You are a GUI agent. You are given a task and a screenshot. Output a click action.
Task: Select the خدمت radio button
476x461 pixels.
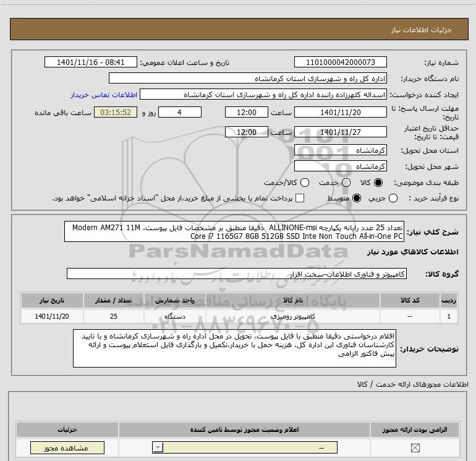346,183
